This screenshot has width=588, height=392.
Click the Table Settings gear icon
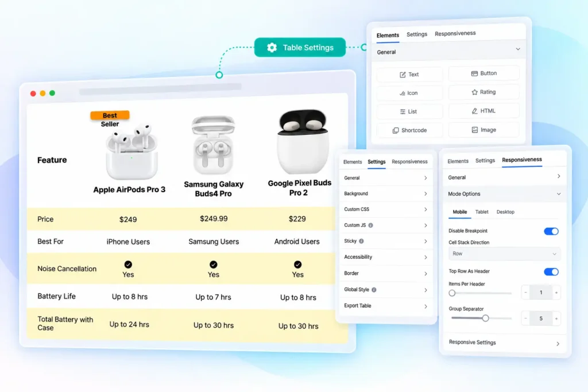(x=272, y=48)
